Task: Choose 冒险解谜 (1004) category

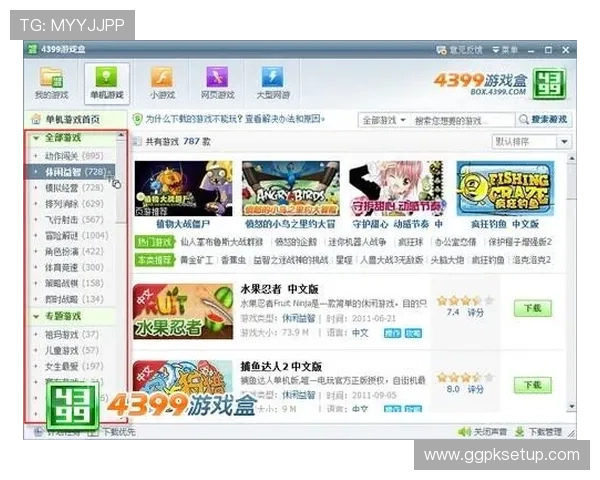Action: [76, 235]
